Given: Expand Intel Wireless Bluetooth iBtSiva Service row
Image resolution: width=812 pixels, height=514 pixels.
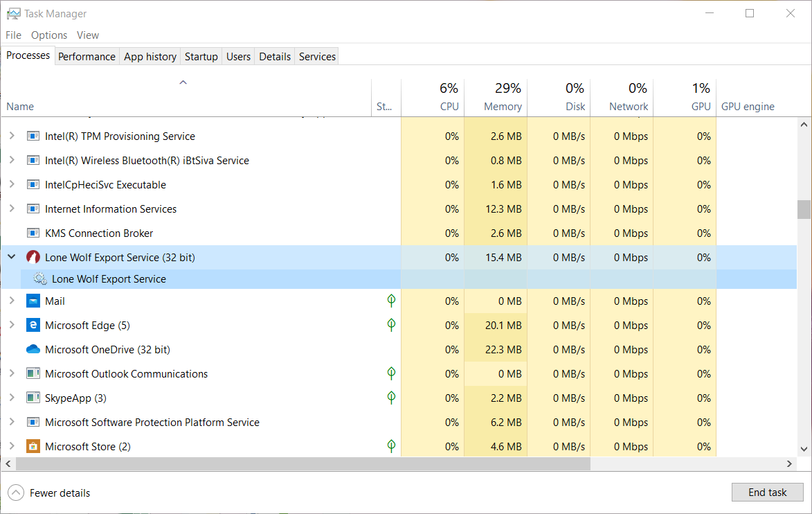Looking at the screenshot, I should [x=12, y=160].
